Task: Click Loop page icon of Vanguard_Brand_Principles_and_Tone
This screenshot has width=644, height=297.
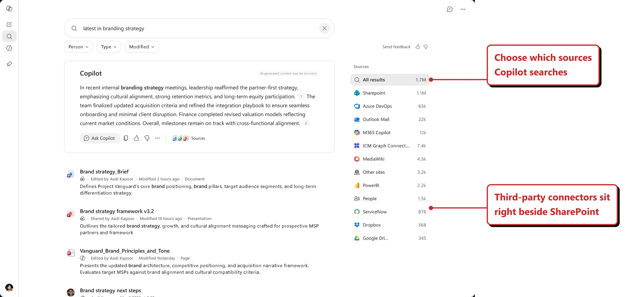Action: [70, 253]
